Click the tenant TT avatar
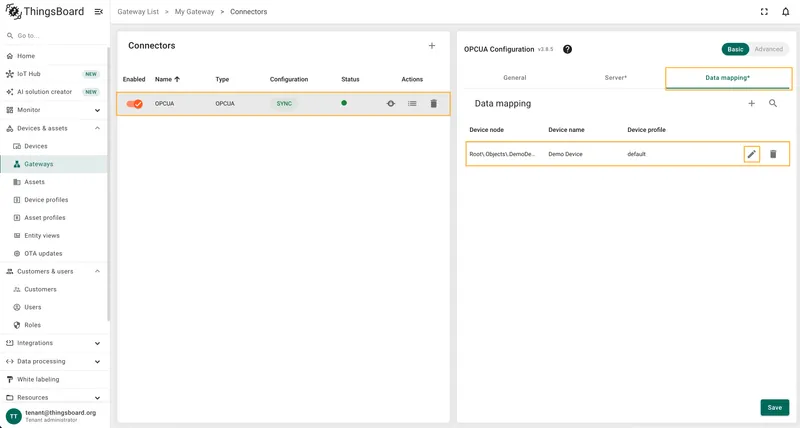Viewport: 800px width, 428px height. (x=13, y=416)
